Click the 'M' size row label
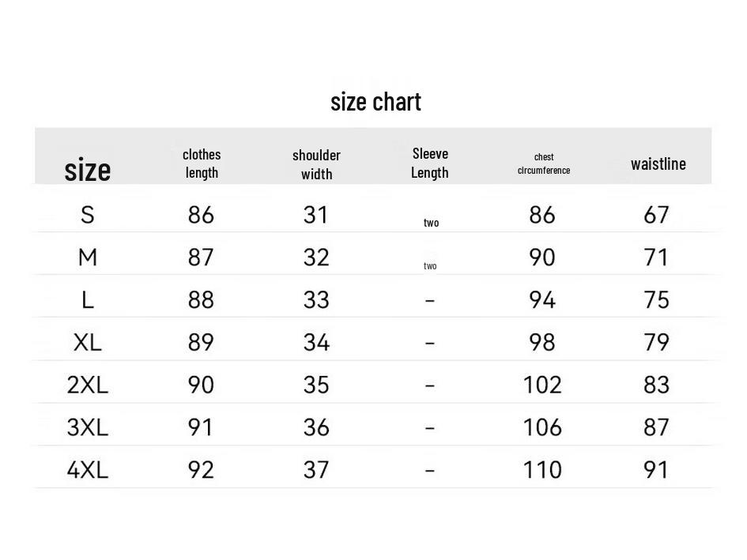The height and width of the screenshot is (560, 747). coord(87,257)
